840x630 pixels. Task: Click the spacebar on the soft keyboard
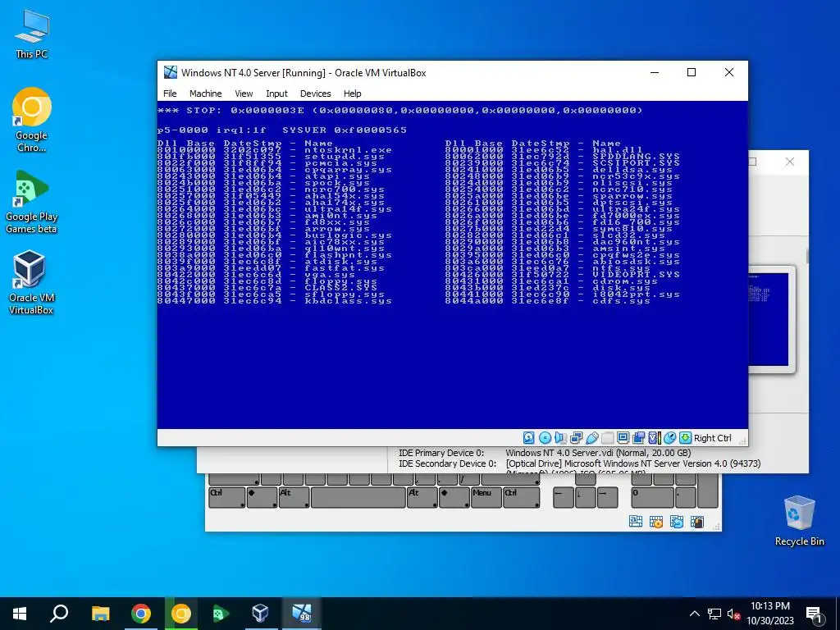358,496
